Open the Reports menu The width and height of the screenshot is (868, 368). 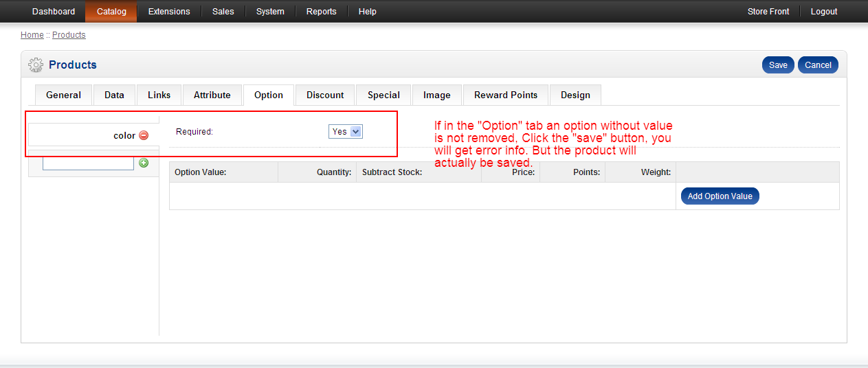coord(322,12)
